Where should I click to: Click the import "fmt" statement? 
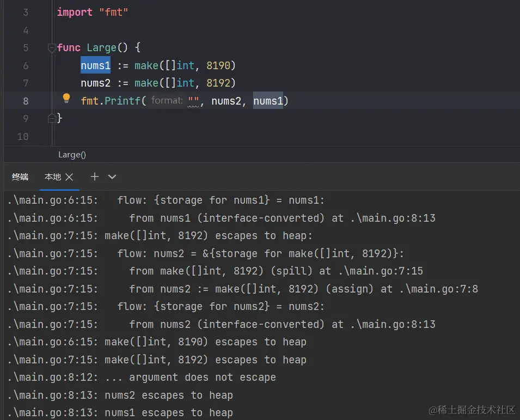[x=92, y=13]
